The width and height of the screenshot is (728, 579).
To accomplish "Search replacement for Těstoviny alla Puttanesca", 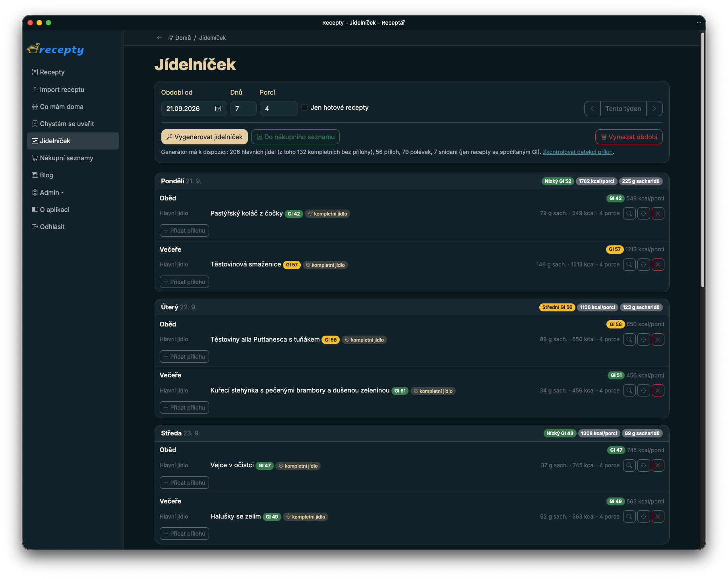I will (629, 340).
